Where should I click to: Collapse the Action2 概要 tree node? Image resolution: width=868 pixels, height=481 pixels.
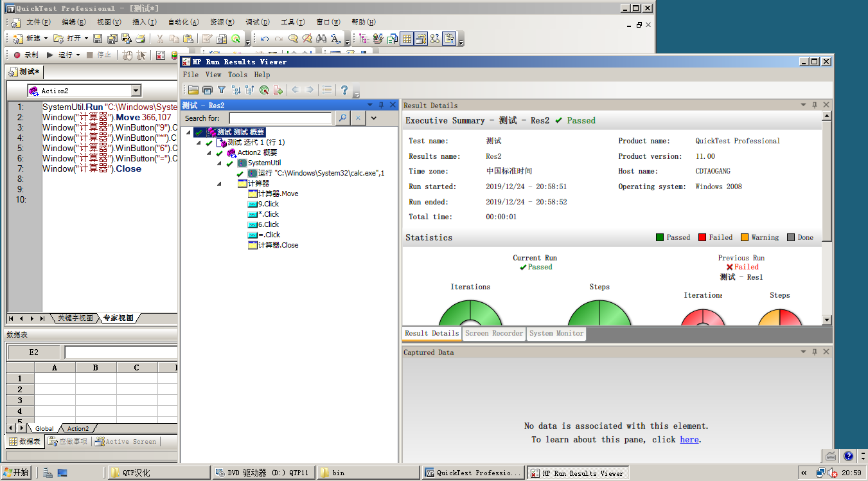click(209, 152)
